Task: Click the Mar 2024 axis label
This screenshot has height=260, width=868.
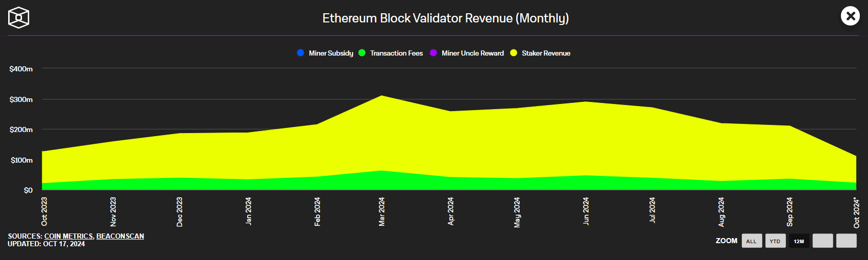Action: coord(382,212)
